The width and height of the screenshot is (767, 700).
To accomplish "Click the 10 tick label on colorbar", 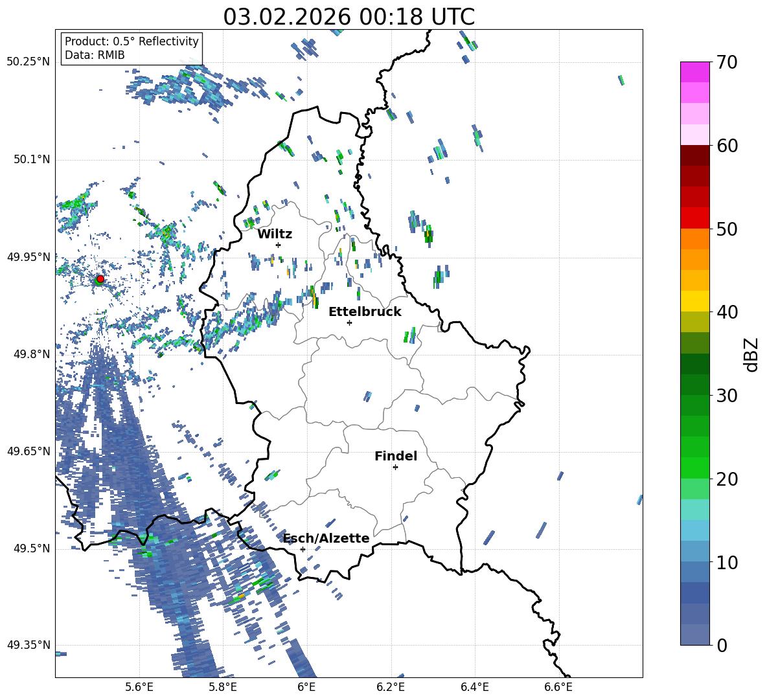I will pyautogui.click(x=727, y=562).
